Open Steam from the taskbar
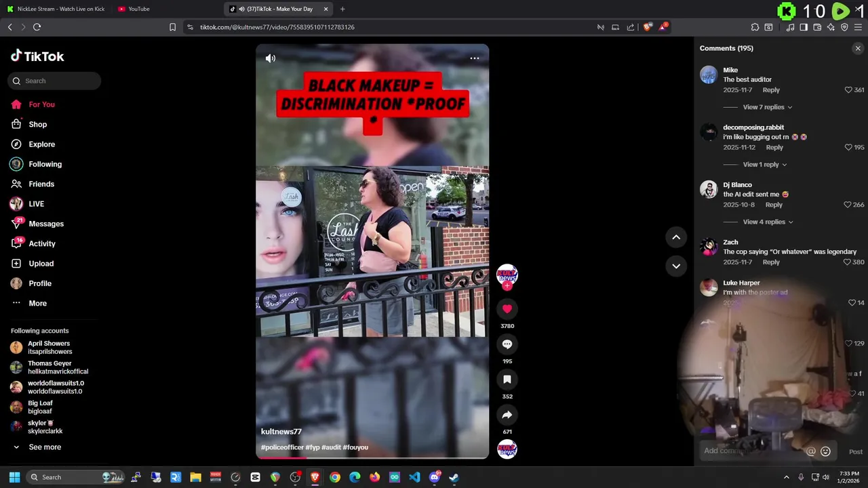This screenshot has width=868, height=488. pos(454,477)
